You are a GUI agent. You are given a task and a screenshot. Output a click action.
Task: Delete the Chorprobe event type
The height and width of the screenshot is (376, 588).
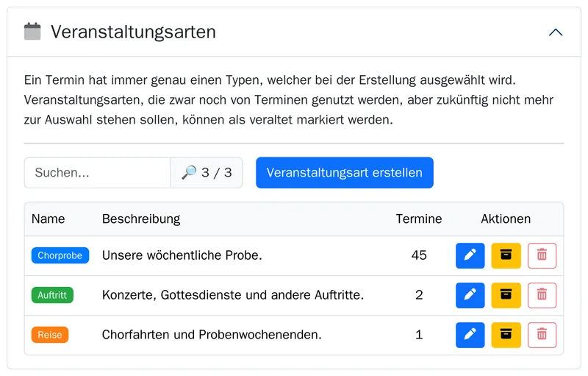542,255
